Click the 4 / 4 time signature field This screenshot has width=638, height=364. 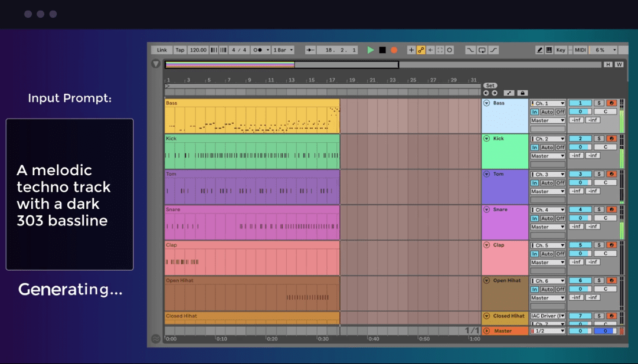[x=239, y=50]
